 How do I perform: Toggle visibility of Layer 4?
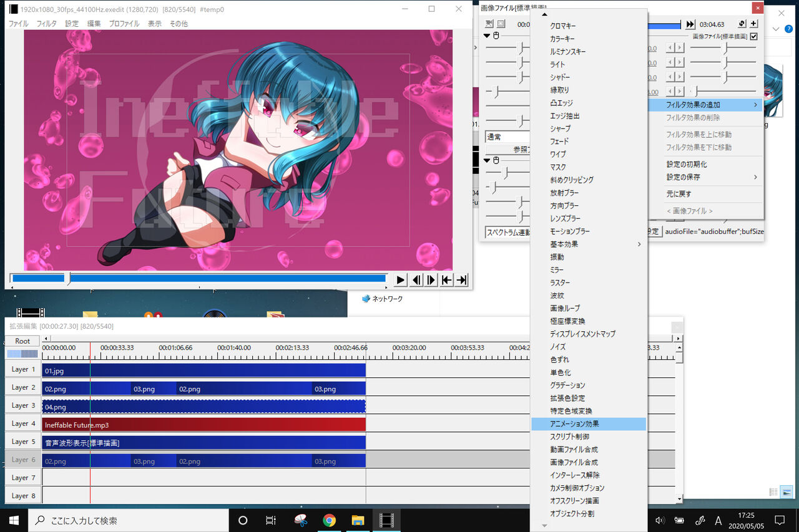click(x=23, y=423)
